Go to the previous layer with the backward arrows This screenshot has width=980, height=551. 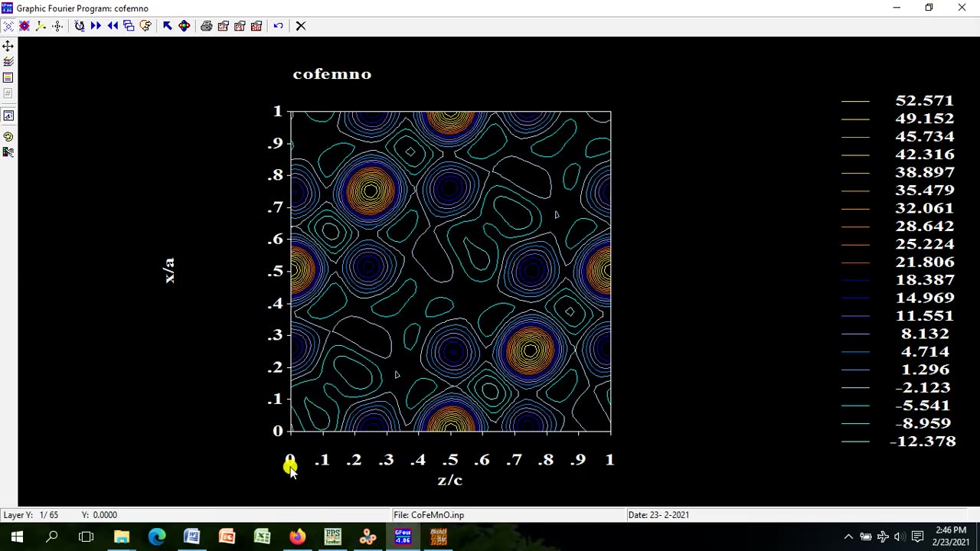pos(113,26)
